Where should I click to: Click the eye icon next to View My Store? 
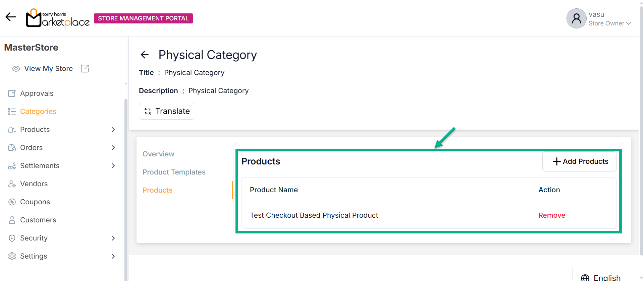point(16,69)
